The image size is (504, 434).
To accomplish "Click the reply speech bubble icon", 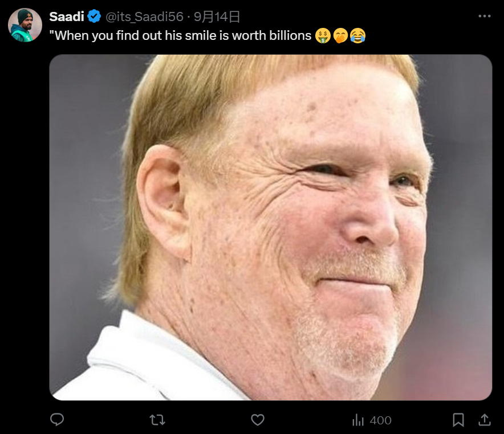I will pos(57,420).
